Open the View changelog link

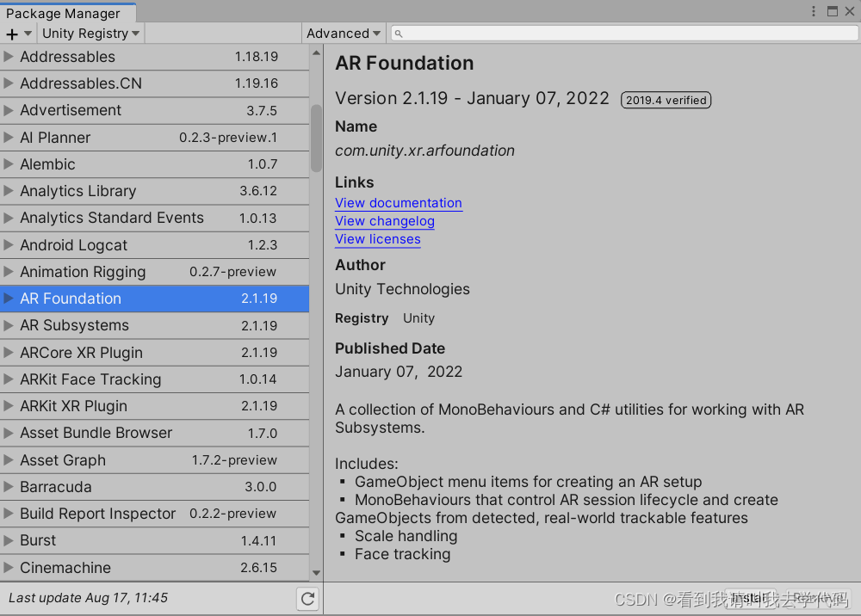coord(384,221)
